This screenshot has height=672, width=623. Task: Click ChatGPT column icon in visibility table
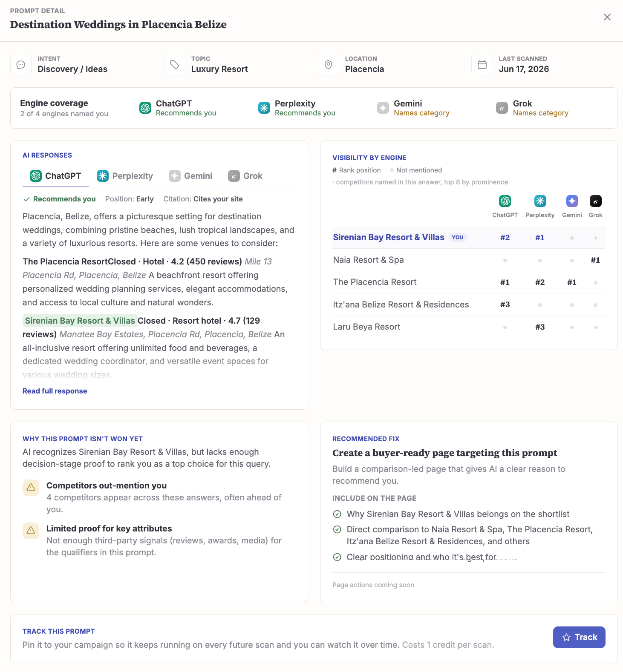(x=505, y=201)
